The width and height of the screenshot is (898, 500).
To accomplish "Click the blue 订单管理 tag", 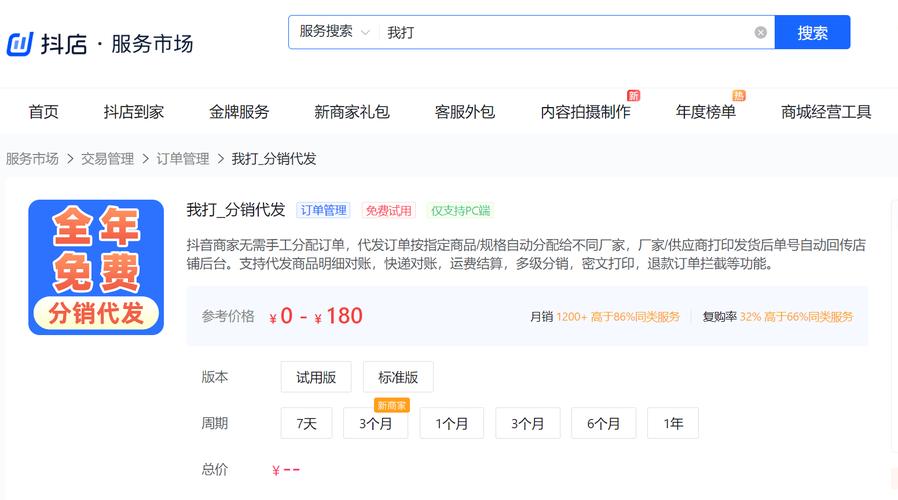I will [x=324, y=210].
